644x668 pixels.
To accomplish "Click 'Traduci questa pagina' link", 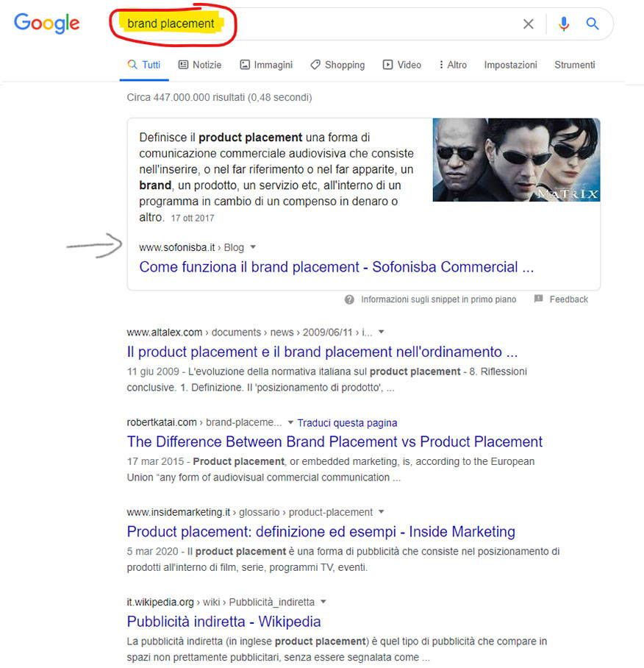I will pos(347,422).
